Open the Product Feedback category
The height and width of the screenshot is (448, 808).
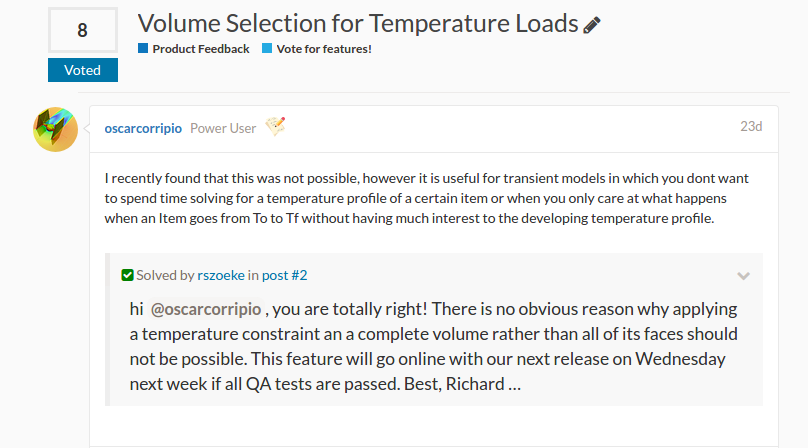(x=200, y=48)
